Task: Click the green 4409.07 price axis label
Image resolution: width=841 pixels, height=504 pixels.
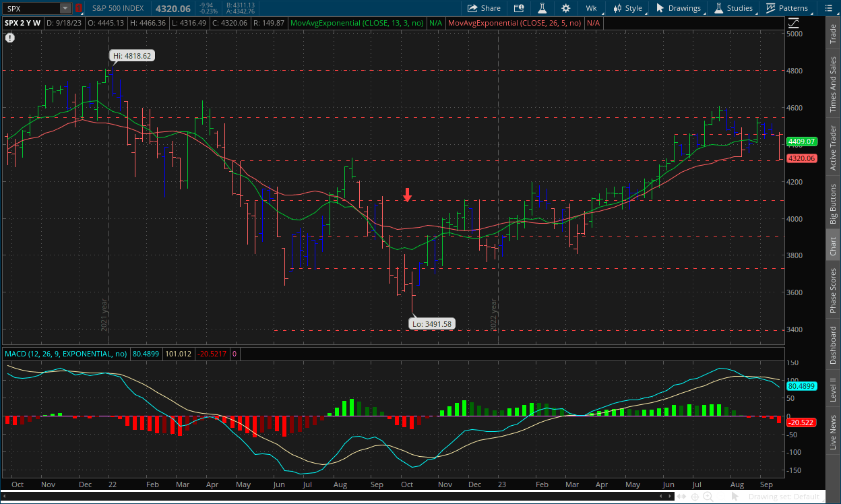Action: [802, 141]
